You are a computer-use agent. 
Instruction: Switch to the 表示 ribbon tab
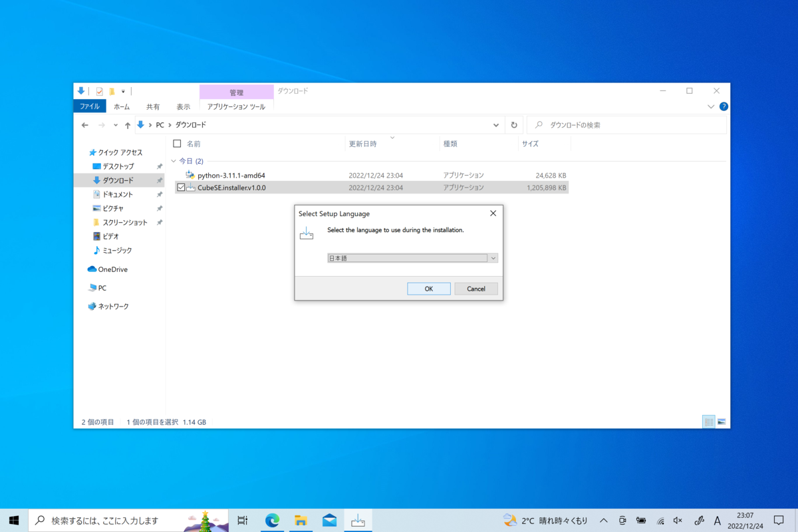[x=184, y=106]
